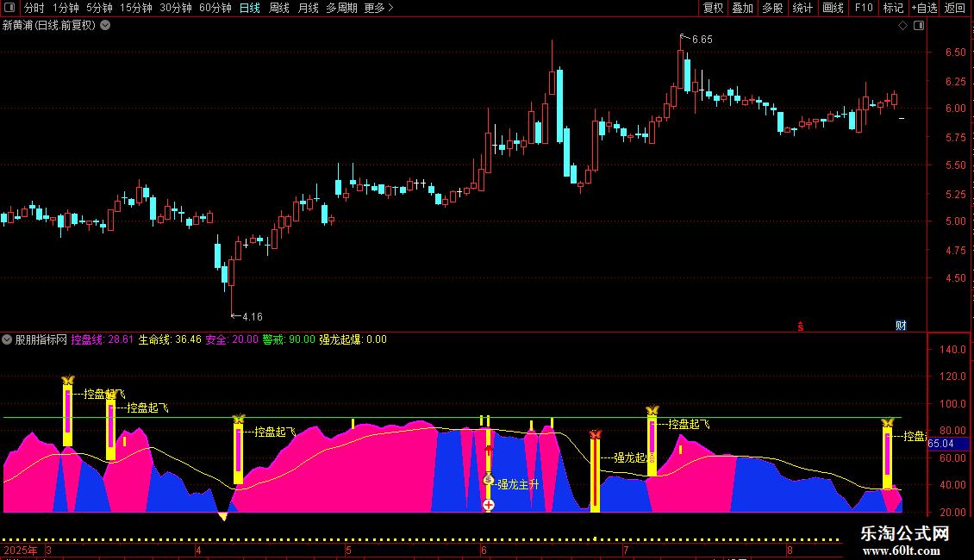This screenshot has width=974, height=560.
Task: Click 控盘起飞 label near July
Action: click(689, 424)
